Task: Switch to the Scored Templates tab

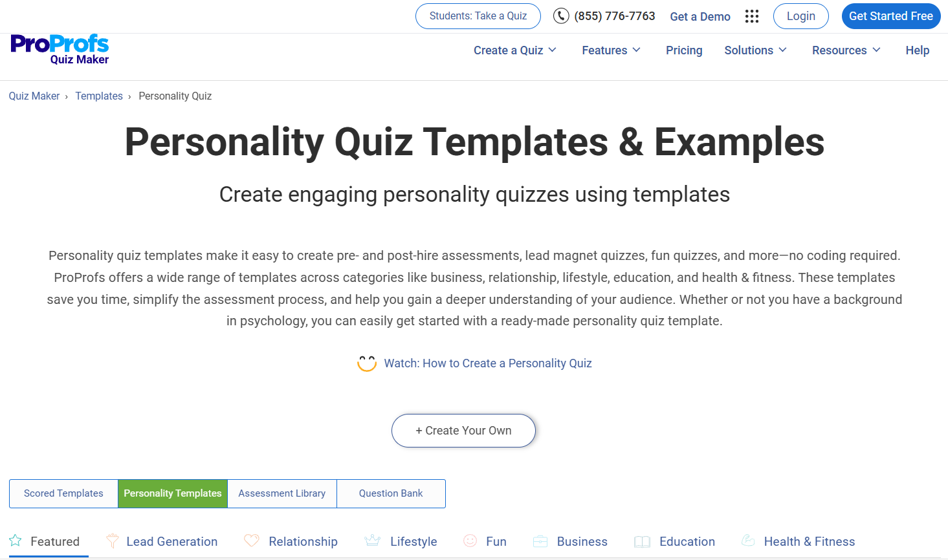Action: [63, 493]
